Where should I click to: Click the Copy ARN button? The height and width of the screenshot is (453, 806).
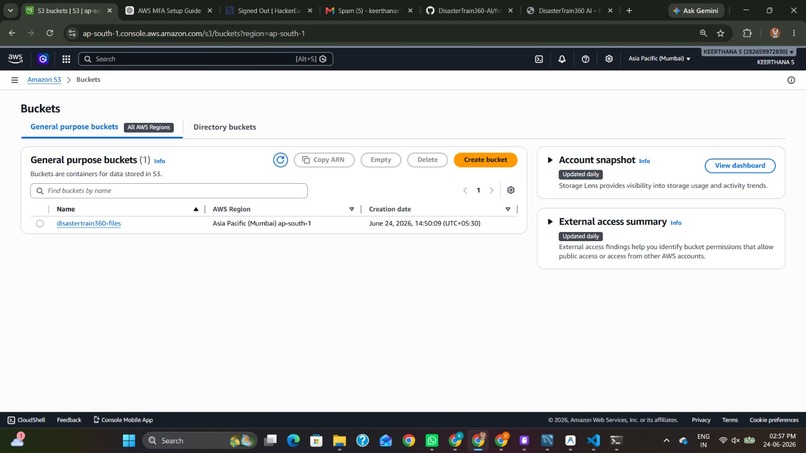(x=324, y=160)
